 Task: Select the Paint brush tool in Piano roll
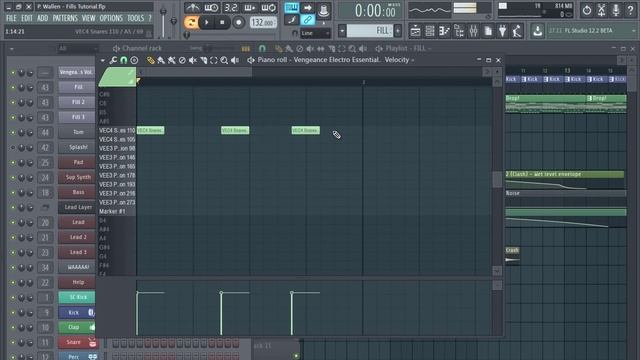click(x=161, y=60)
